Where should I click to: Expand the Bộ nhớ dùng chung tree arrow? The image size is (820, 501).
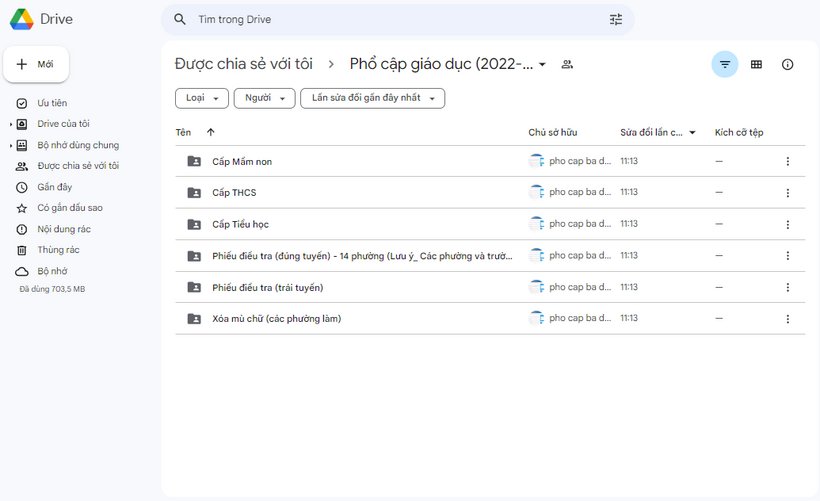coord(10,145)
